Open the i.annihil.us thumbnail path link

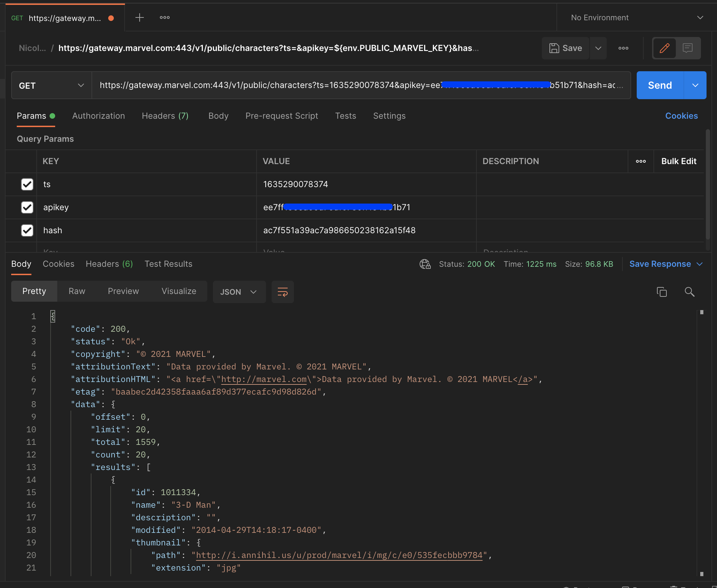click(x=339, y=555)
